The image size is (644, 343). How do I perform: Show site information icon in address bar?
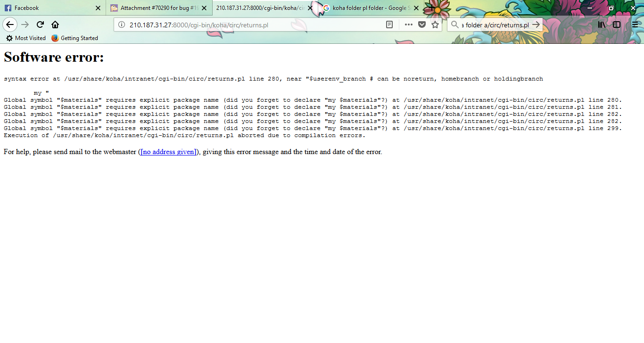(121, 25)
